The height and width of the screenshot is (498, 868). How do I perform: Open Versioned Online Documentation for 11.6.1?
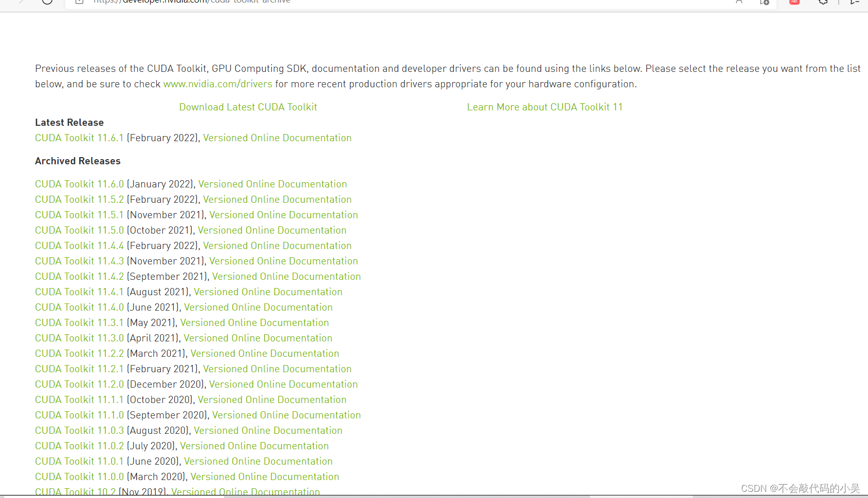[278, 138]
